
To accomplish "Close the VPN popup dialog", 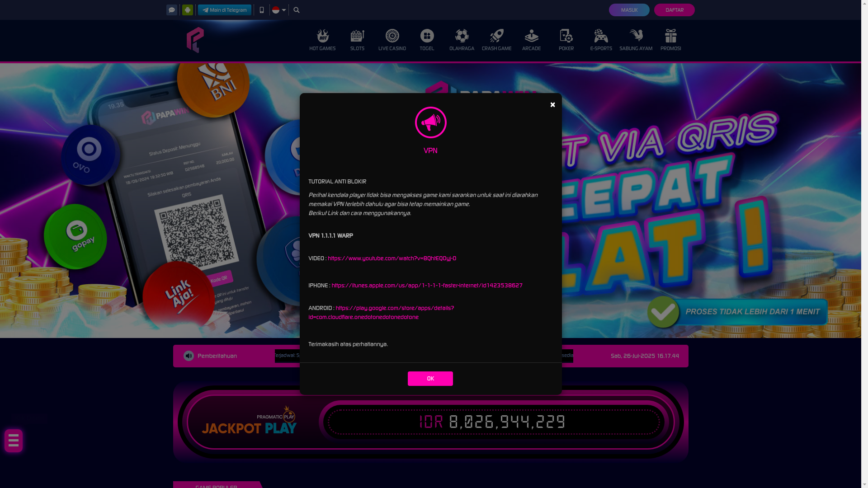I will [x=552, y=105].
